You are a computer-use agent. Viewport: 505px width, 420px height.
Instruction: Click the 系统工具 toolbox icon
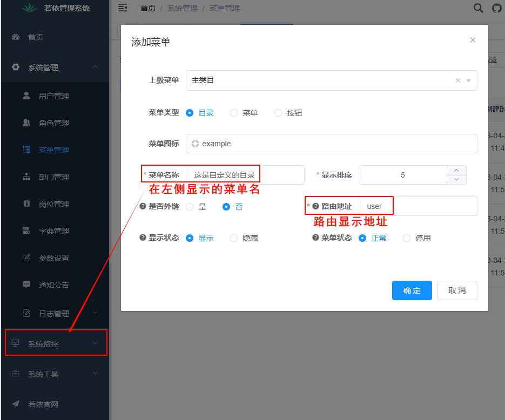tap(16, 374)
